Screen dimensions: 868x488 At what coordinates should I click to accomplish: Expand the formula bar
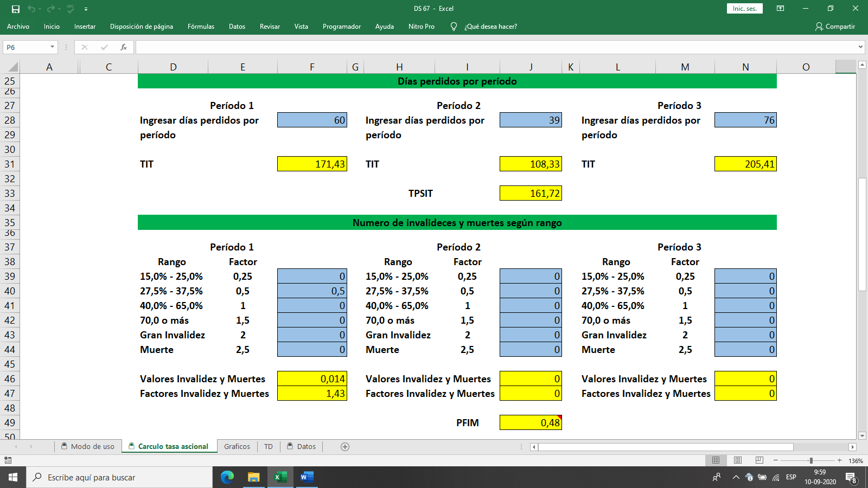click(x=860, y=47)
